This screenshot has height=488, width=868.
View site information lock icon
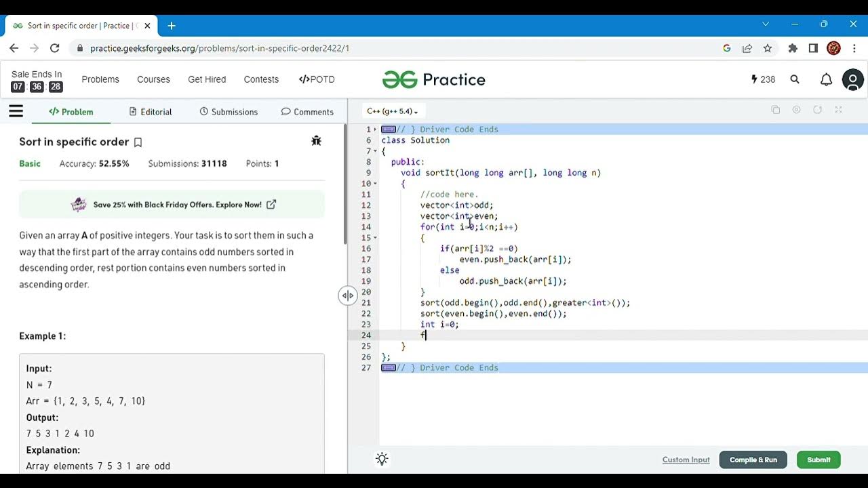(x=80, y=48)
